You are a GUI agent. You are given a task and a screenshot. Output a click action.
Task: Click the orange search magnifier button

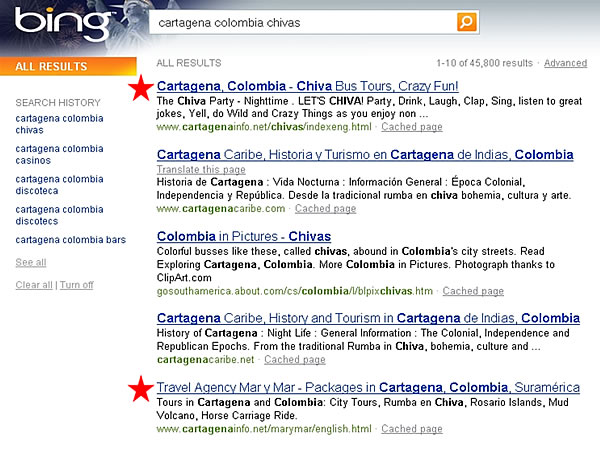[x=467, y=21]
